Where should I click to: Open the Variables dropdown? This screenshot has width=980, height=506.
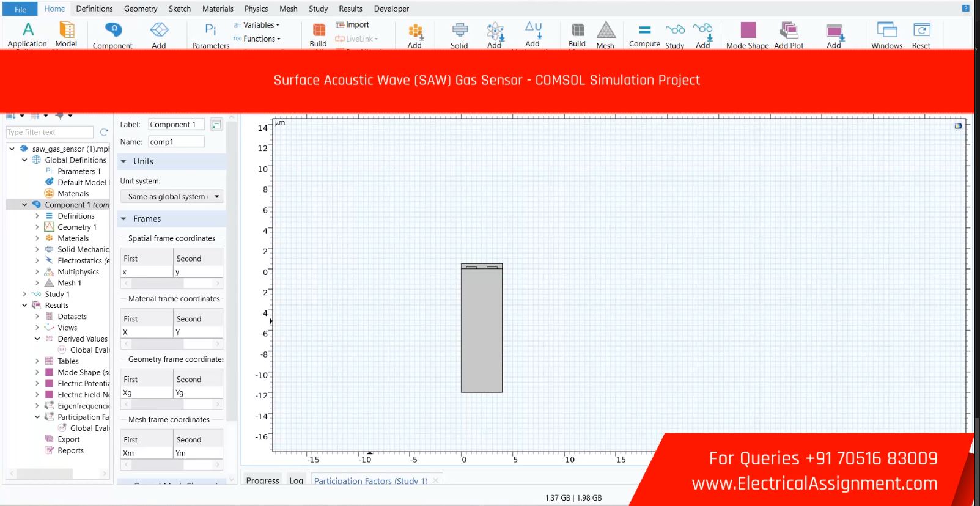257,25
